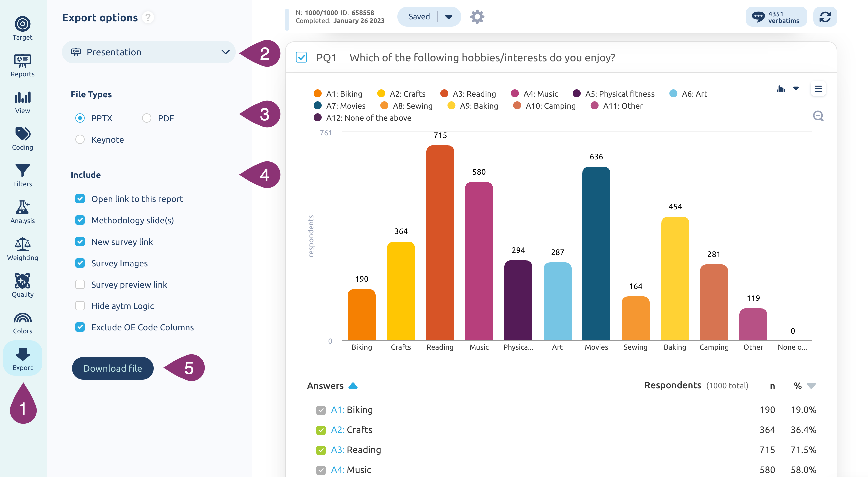The image size is (868, 477).
Task: Click the A6: Art legend swatch
Action: point(673,94)
